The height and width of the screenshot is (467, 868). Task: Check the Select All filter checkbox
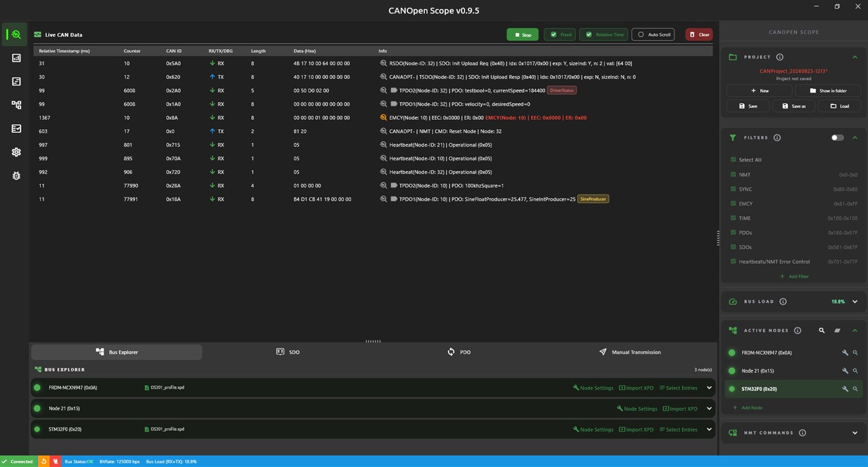[733, 160]
